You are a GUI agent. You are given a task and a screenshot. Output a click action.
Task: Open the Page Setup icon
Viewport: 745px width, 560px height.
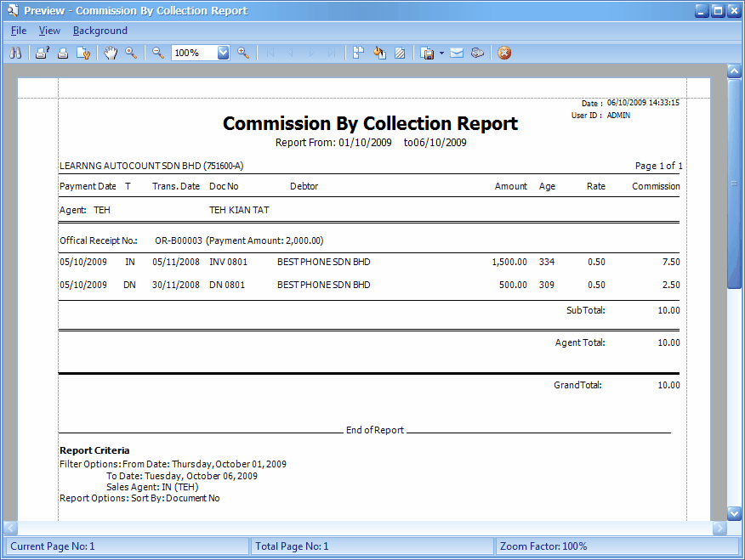83,53
